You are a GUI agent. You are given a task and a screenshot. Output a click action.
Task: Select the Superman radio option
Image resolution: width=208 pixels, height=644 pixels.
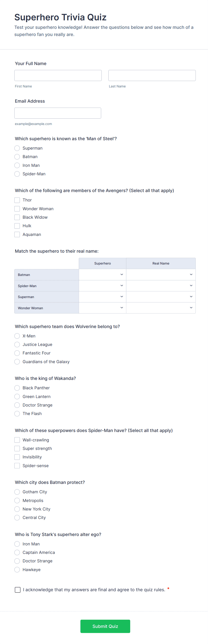tap(17, 148)
